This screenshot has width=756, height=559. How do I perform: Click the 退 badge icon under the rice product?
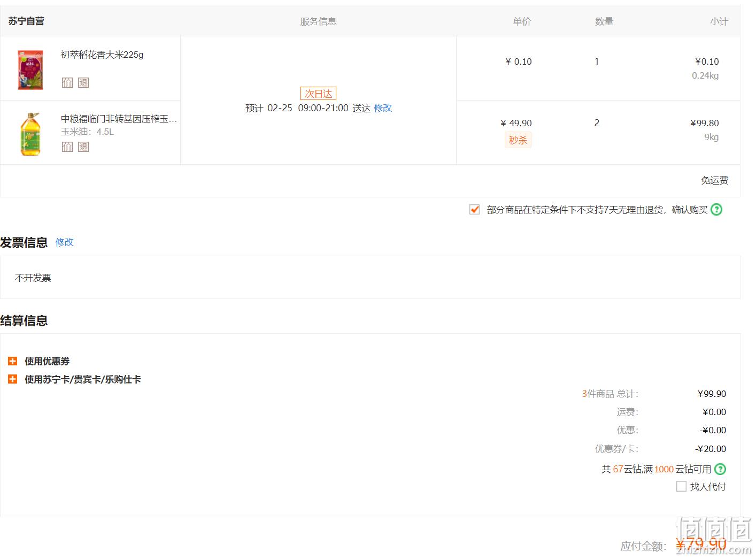pyautogui.click(x=83, y=82)
